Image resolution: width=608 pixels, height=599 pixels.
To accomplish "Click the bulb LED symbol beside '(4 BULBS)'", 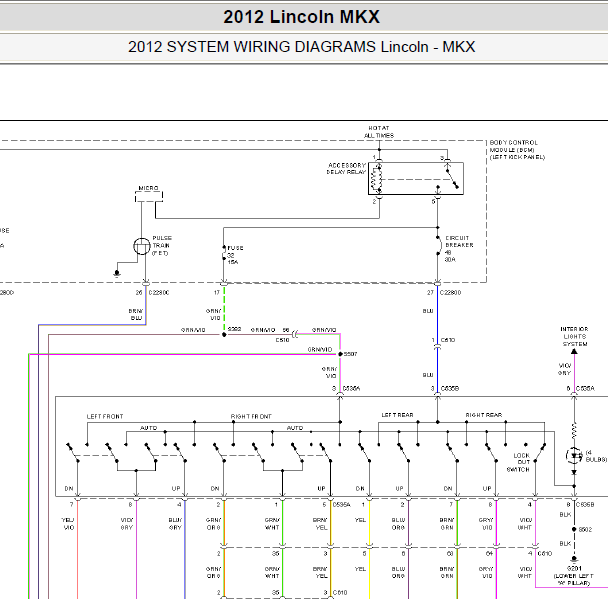I will 574,456.
